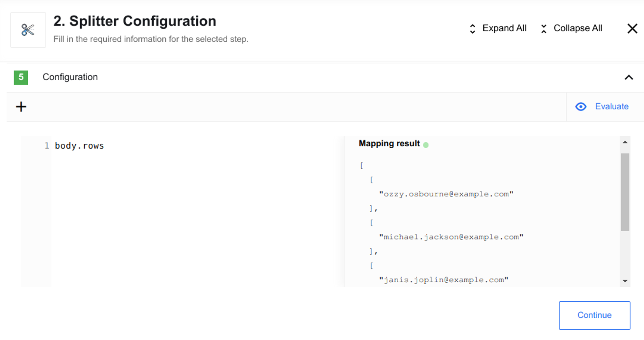
Task: Click into the body.rows expression editor
Action: tap(197, 211)
